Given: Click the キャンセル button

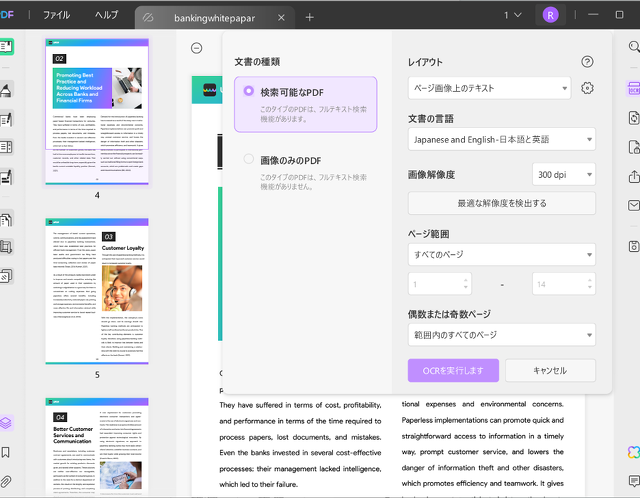Looking at the screenshot, I should [x=550, y=371].
